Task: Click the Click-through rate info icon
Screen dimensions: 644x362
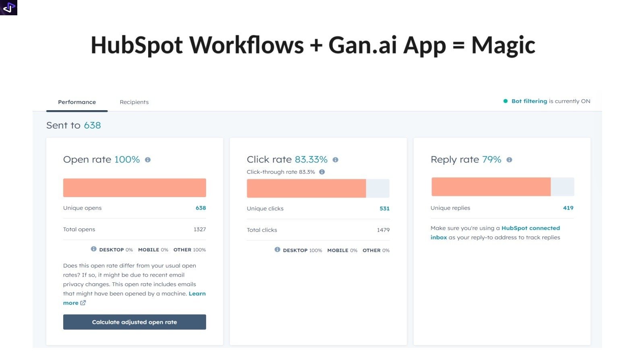Action: pyautogui.click(x=322, y=172)
